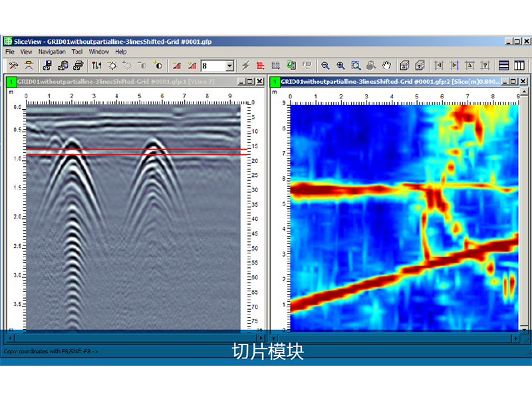532x399 pixels.
Task: Click the blue dotted grid icon
Action: pos(276,65)
